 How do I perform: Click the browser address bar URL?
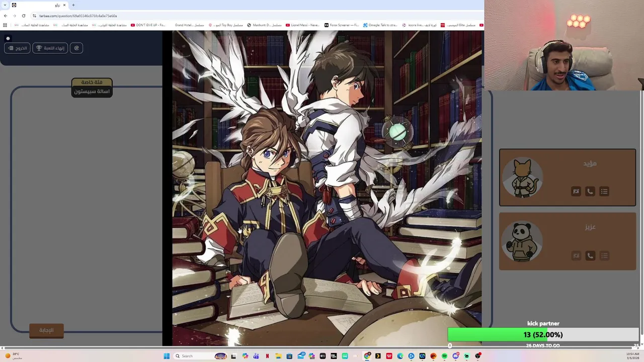(x=78, y=16)
